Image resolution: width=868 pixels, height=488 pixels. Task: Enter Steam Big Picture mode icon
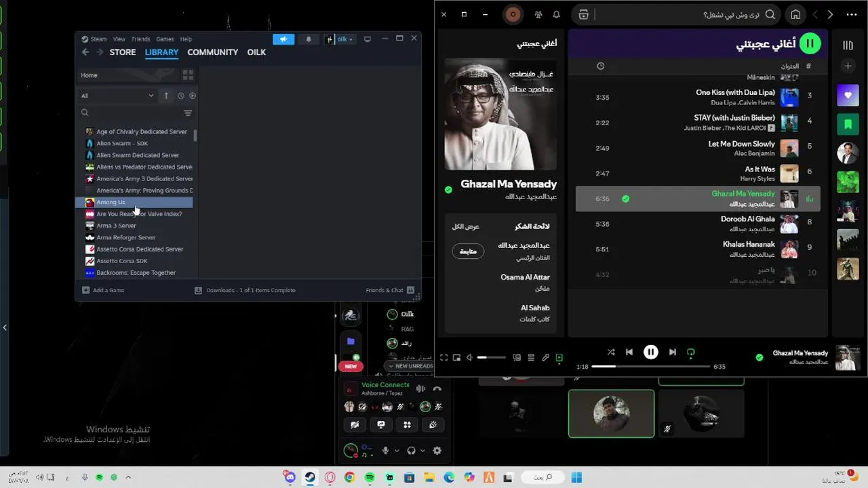[x=368, y=39]
